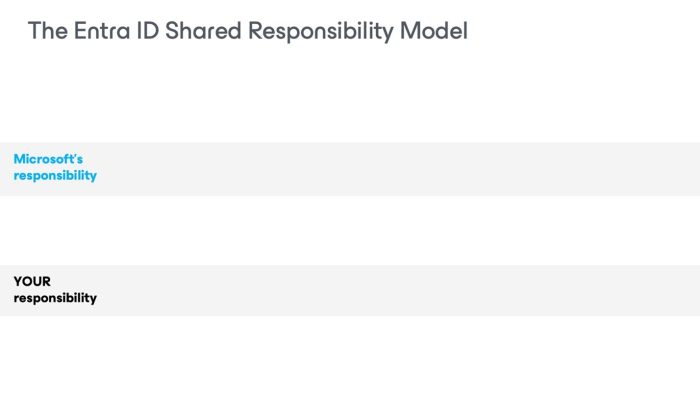Click the word "Model" in the heading
The width and height of the screenshot is (700, 394).
[434, 31]
